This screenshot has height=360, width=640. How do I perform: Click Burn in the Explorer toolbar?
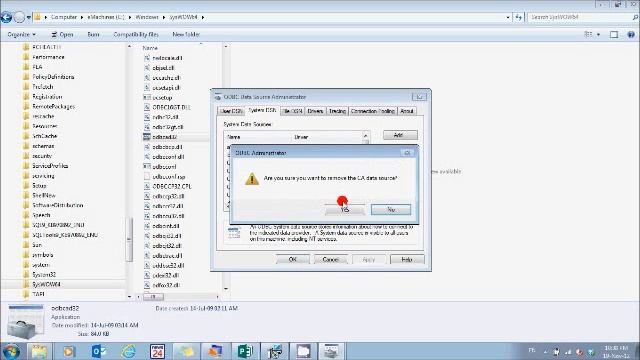[93, 35]
